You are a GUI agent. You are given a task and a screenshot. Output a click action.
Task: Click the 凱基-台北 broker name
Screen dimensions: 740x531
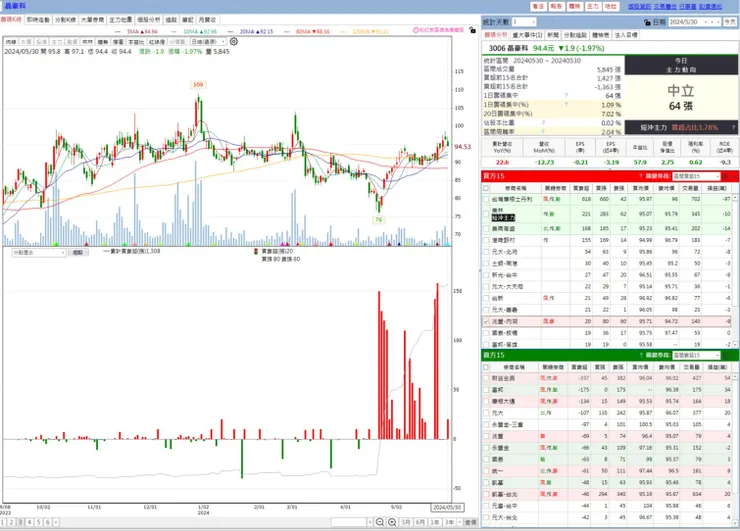point(505,494)
